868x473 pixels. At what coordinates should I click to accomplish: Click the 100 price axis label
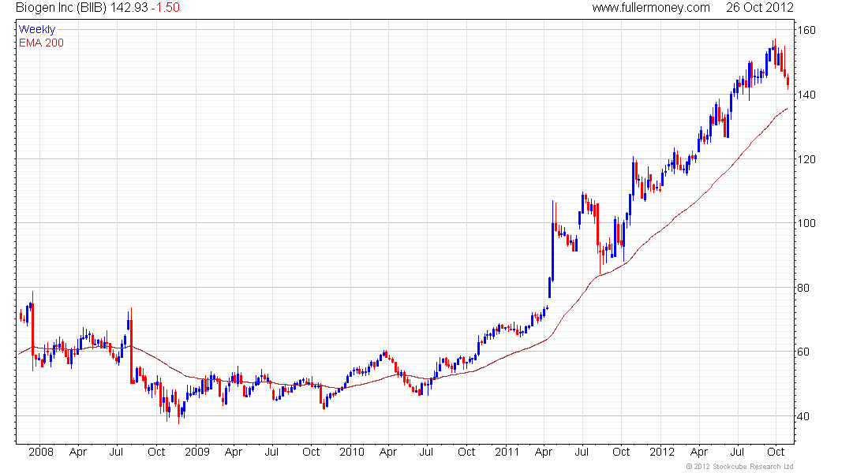(x=806, y=224)
